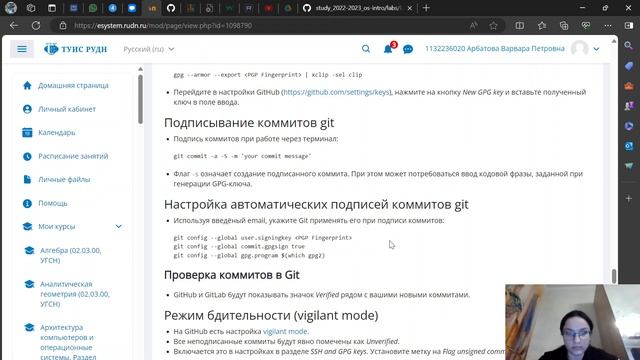Click the file icon for Личные файлы
The height and width of the screenshot is (360, 640).
click(27, 179)
